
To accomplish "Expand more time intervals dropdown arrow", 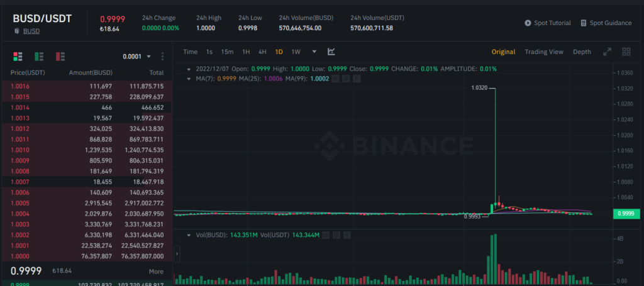I will pos(314,52).
